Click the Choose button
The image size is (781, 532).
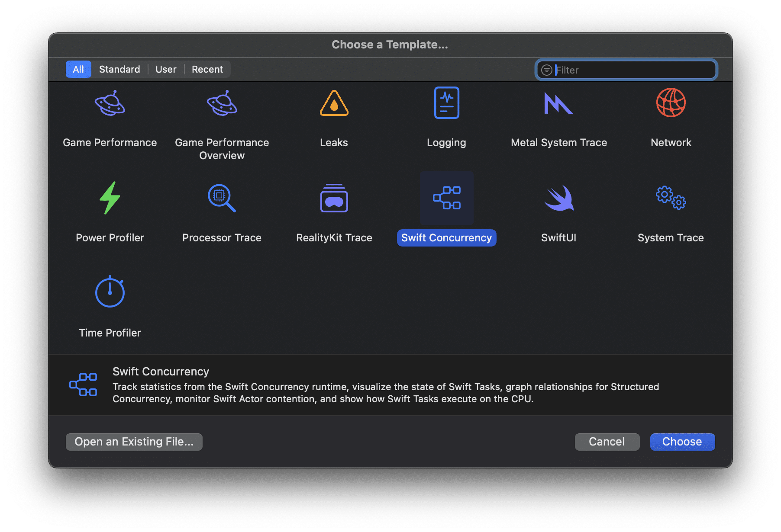point(682,442)
